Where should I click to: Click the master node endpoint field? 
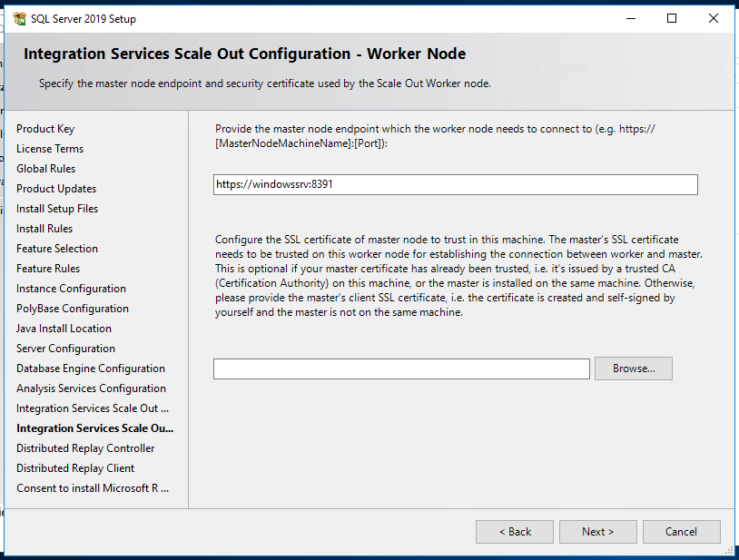pos(455,184)
